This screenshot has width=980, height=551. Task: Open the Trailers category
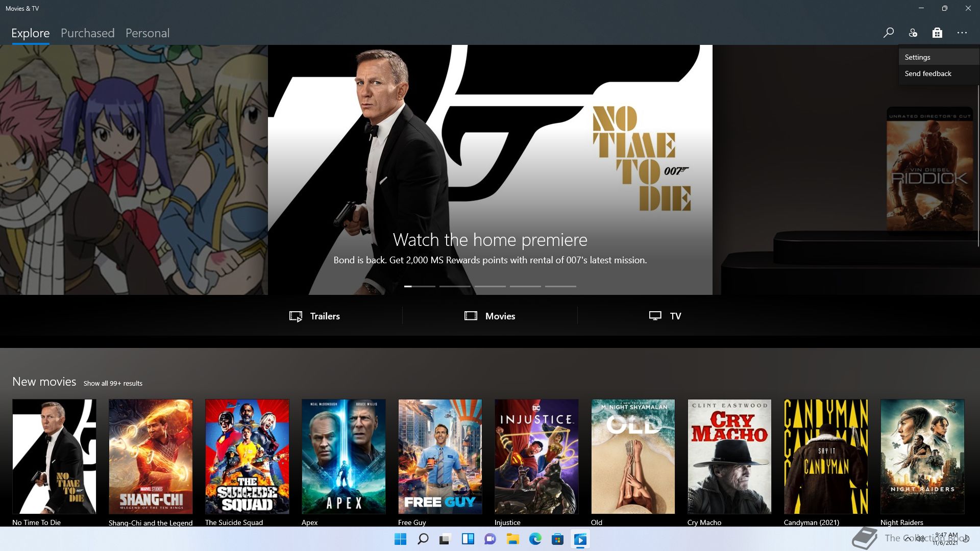[x=315, y=316]
